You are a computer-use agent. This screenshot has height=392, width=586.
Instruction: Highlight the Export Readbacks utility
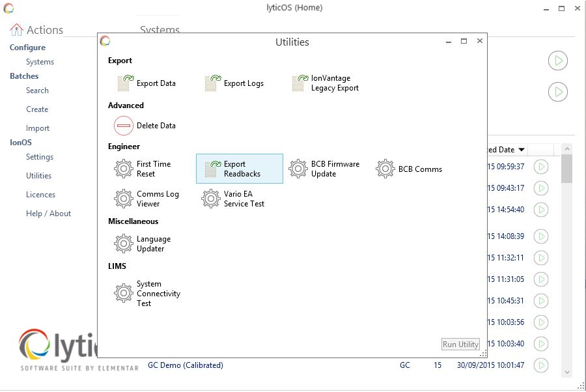point(239,169)
